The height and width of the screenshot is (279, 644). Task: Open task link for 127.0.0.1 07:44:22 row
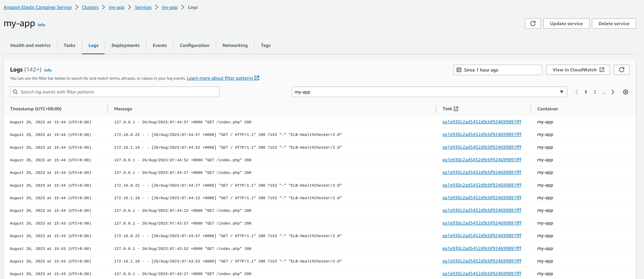click(482, 211)
